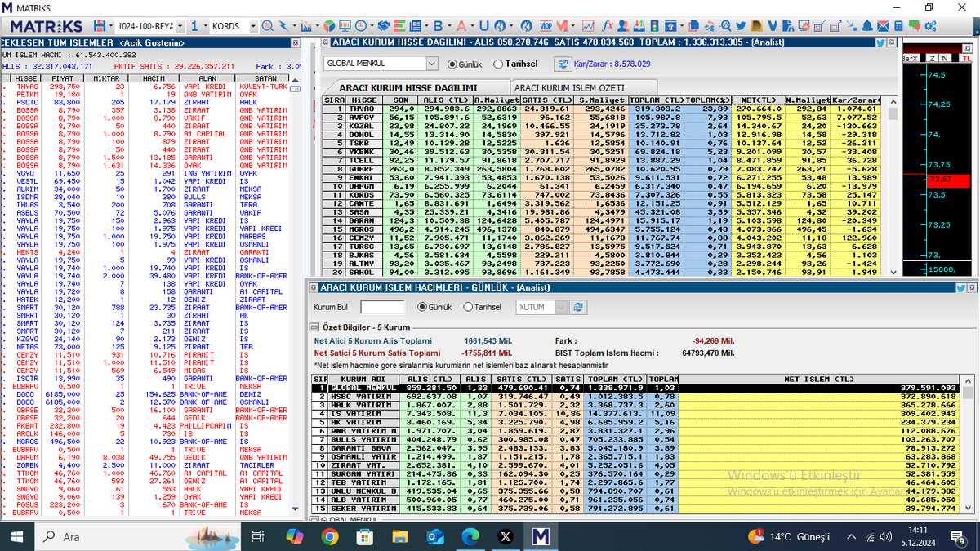Click BarX button above price chart
The height and width of the screenshot is (551, 980).
click(x=910, y=58)
